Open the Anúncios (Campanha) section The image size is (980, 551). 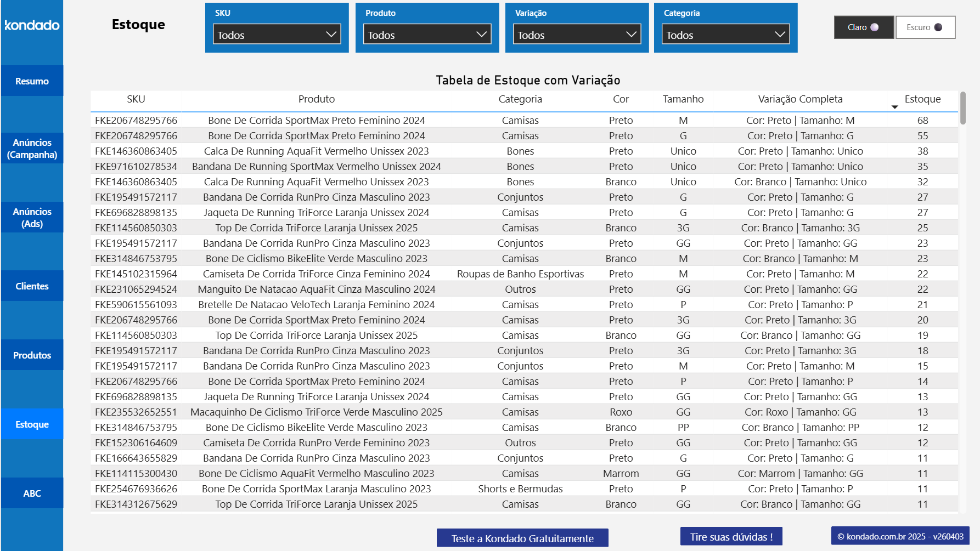click(31, 148)
